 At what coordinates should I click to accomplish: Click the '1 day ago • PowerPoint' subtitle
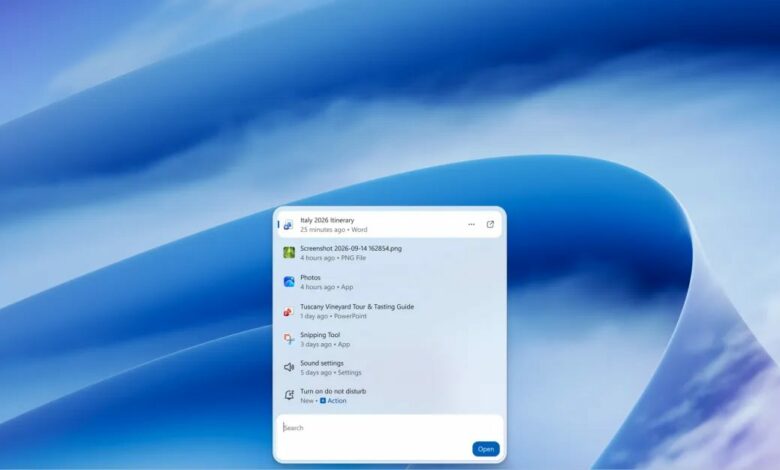[333, 316]
